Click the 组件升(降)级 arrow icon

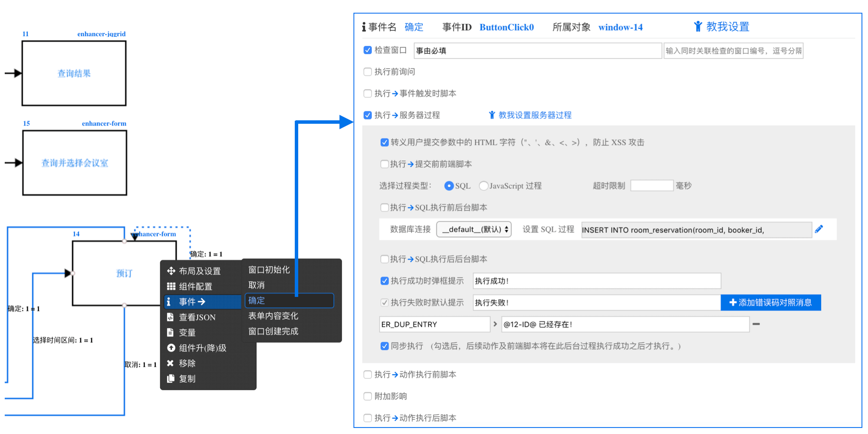coord(171,348)
